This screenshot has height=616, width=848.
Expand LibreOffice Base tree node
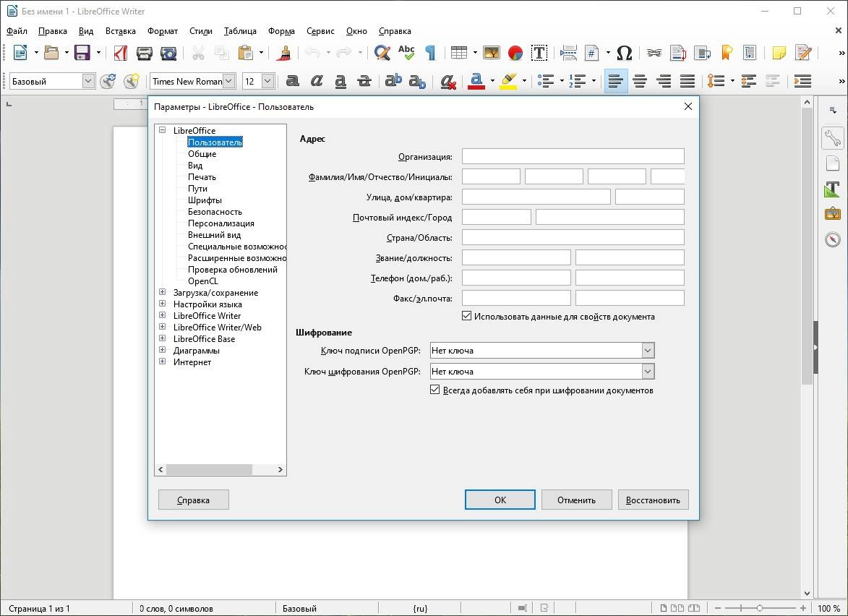pos(162,338)
